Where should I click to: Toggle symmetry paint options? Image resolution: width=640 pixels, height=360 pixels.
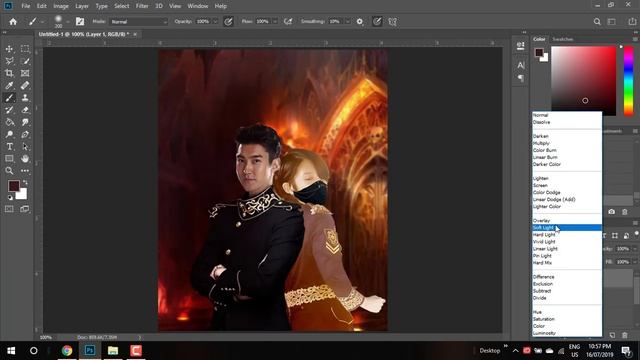[x=393, y=22]
